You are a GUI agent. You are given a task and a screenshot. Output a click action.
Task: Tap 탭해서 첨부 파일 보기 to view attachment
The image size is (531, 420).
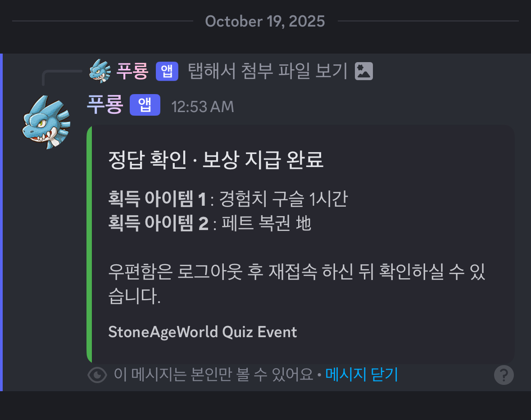(x=268, y=71)
